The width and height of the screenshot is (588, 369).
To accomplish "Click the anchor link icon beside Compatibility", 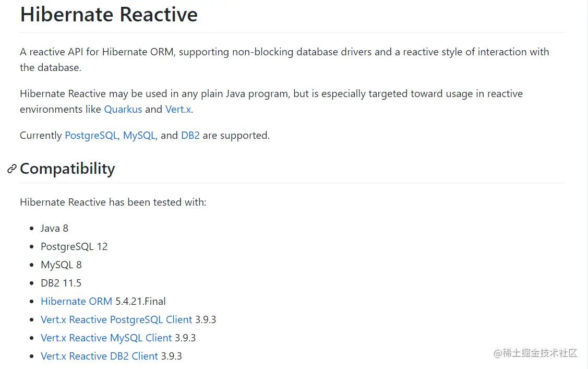I will point(11,169).
